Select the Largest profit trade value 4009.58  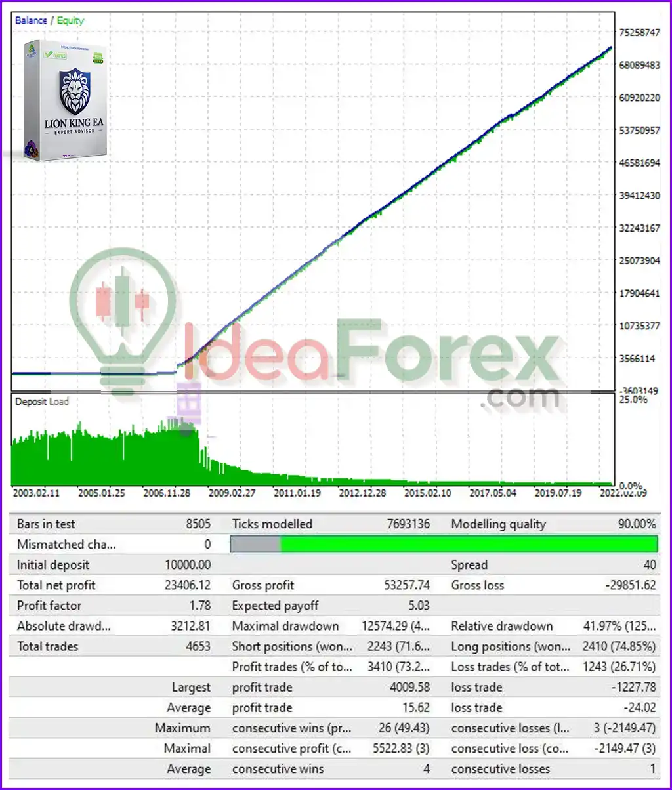pos(409,687)
